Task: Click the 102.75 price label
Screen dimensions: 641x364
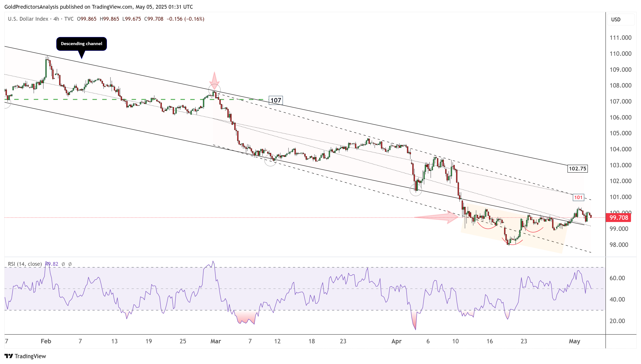Action: 577,168
